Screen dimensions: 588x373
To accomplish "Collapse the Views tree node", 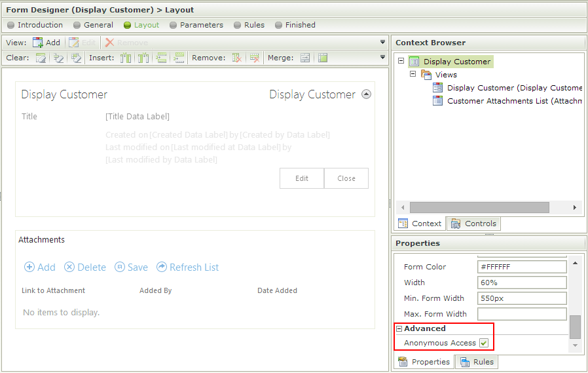I will click(x=413, y=75).
